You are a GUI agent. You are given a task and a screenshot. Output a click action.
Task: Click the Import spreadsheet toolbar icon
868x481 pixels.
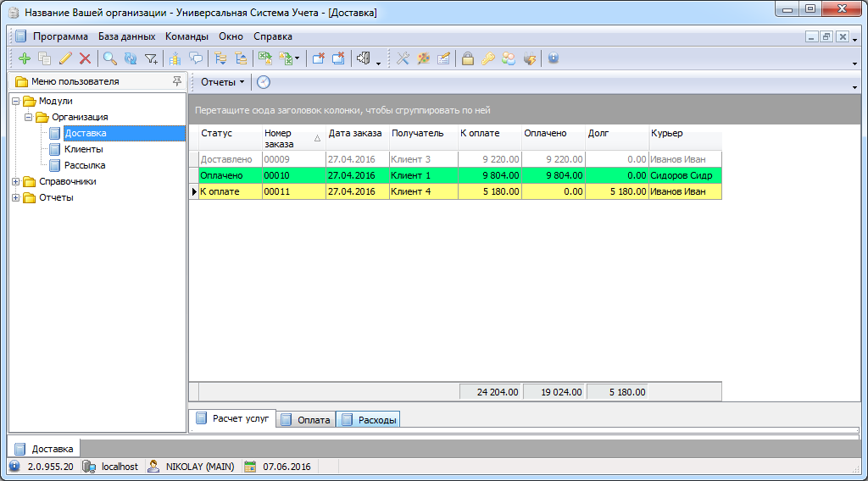tap(265, 58)
